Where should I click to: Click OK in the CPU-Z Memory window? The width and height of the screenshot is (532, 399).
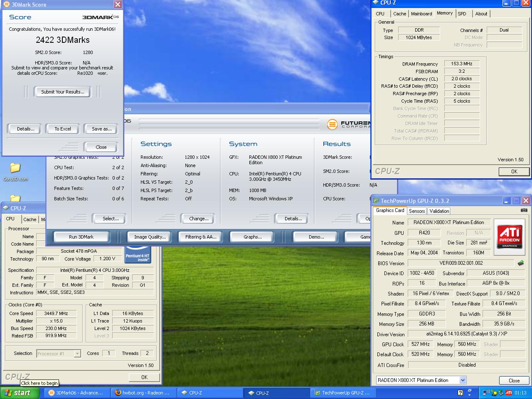tap(514, 171)
